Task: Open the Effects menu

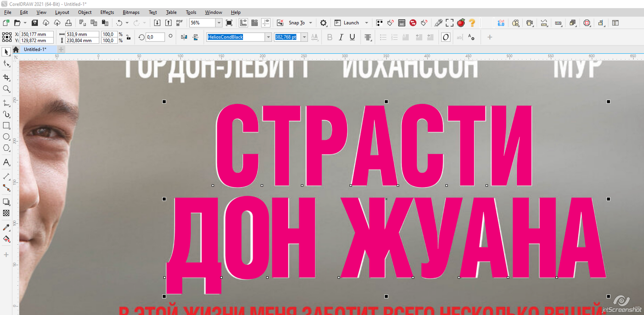Action: [107, 12]
